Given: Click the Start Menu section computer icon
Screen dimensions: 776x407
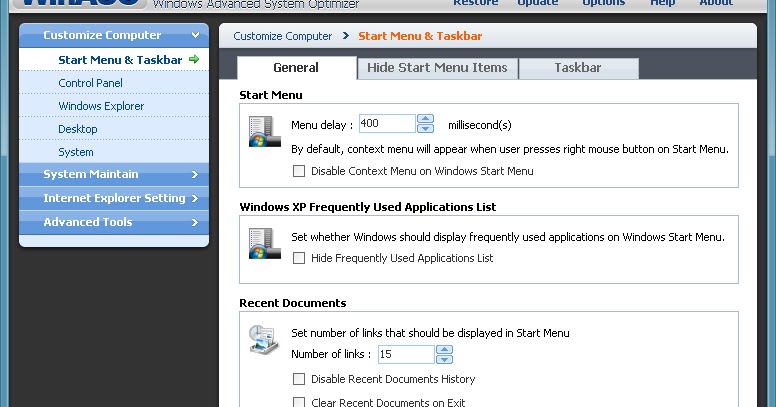Looking at the screenshot, I should pyautogui.click(x=265, y=132).
